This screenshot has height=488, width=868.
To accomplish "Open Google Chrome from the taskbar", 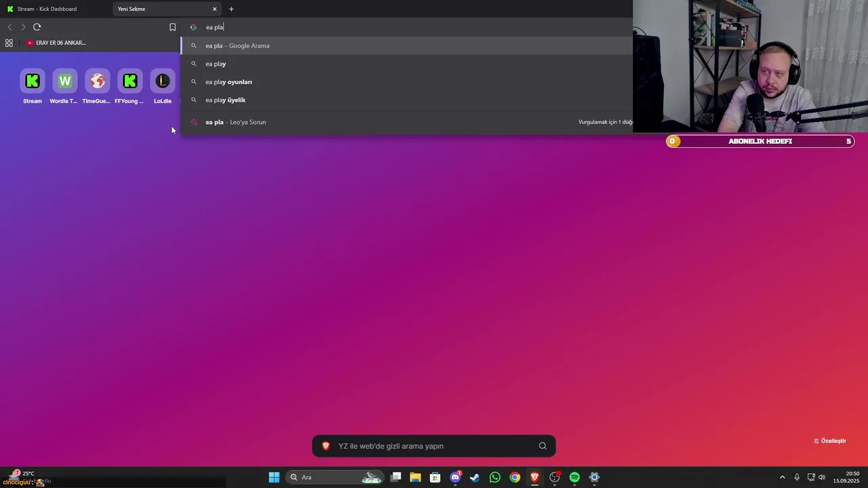I will [x=515, y=477].
